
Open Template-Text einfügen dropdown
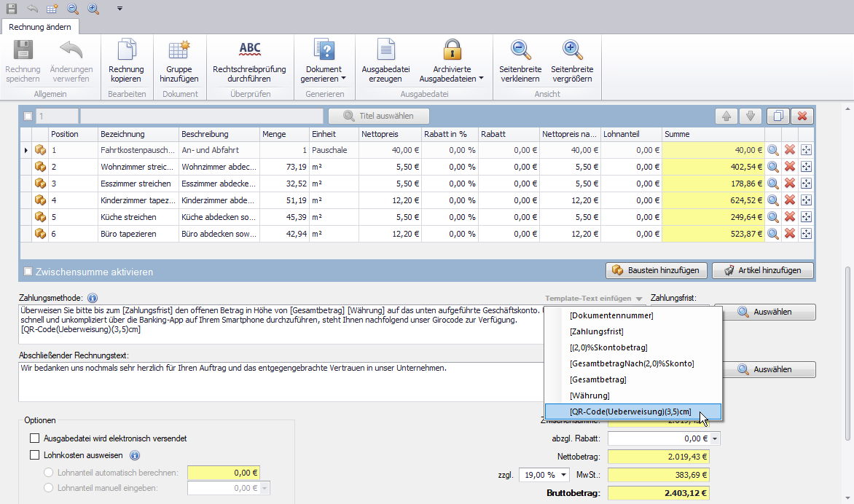(x=594, y=299)
